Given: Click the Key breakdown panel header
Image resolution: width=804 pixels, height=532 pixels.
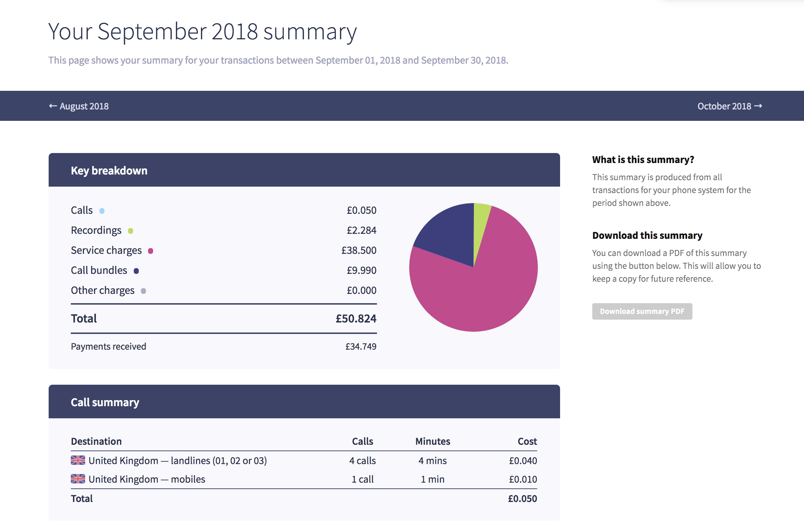Looking at the screenshot, I should [304, 170].
